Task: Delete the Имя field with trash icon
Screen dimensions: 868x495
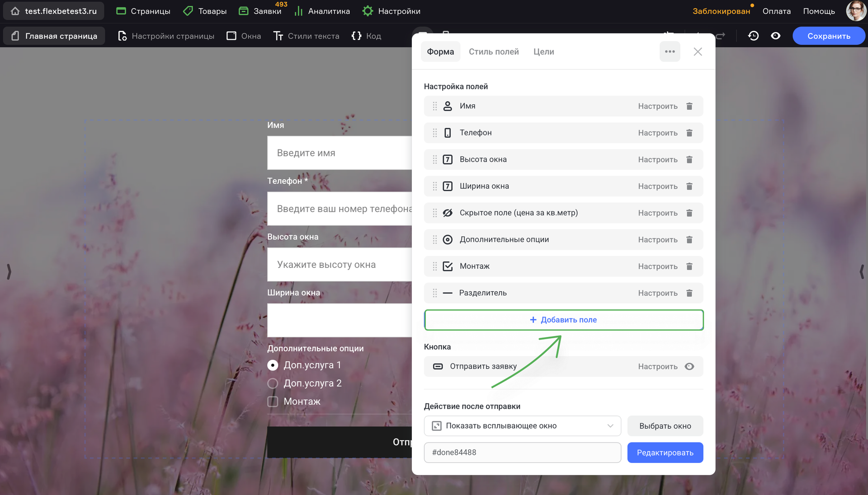Action: pos(689,106)
